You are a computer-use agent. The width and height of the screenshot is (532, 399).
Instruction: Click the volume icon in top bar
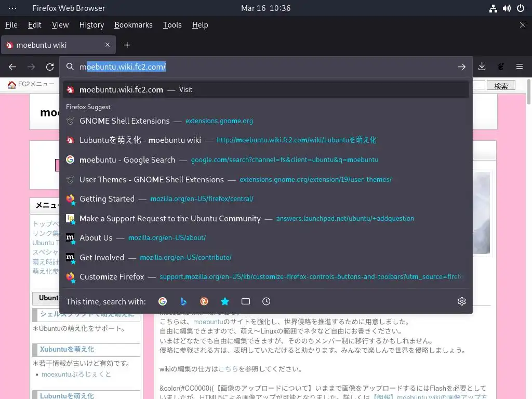click(507, 8)
